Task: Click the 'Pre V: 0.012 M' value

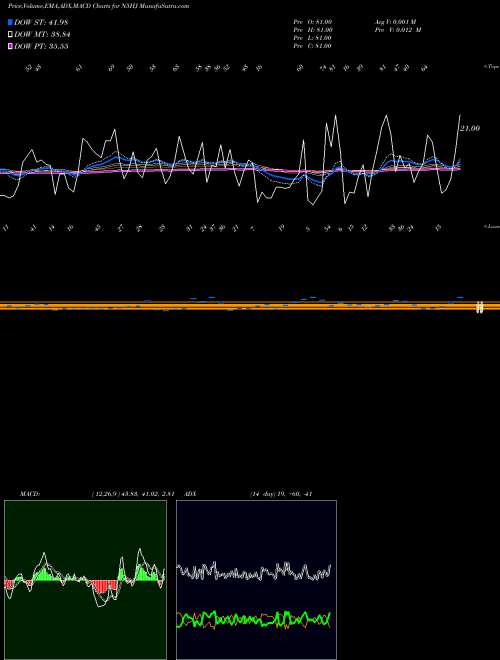Action: pos(398,30)
